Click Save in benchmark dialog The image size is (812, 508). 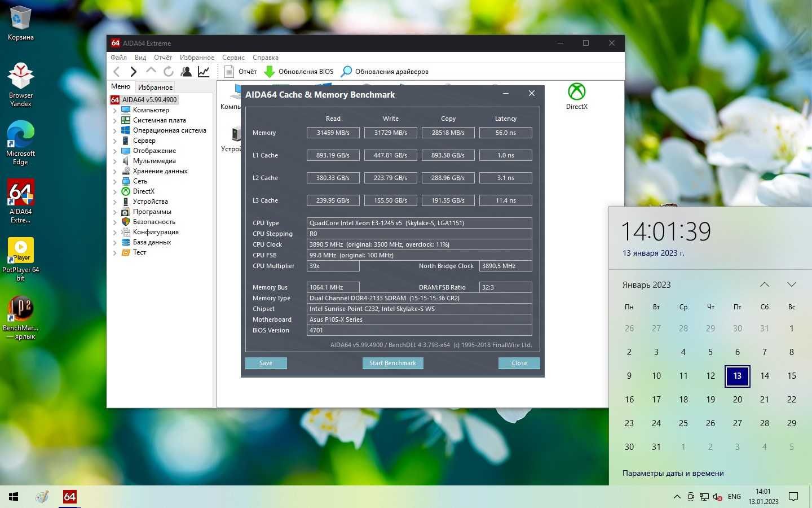[266, 363]
